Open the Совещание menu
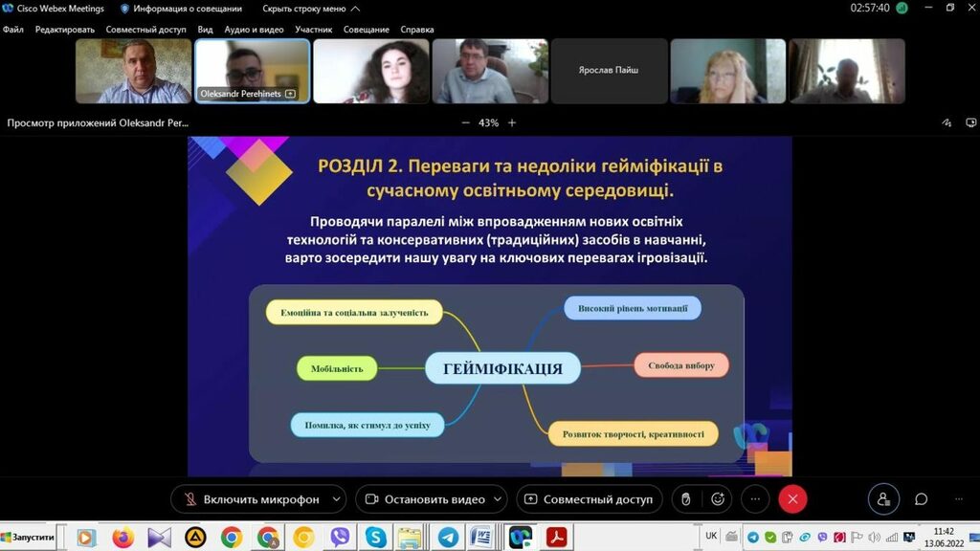 point(367,30)
